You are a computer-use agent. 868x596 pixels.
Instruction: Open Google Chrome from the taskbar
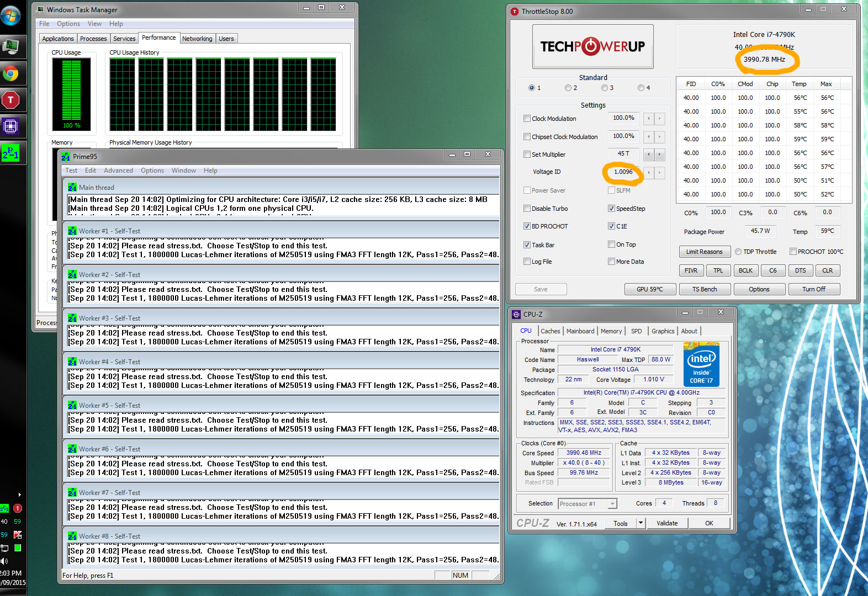click(x=10, y=73)
